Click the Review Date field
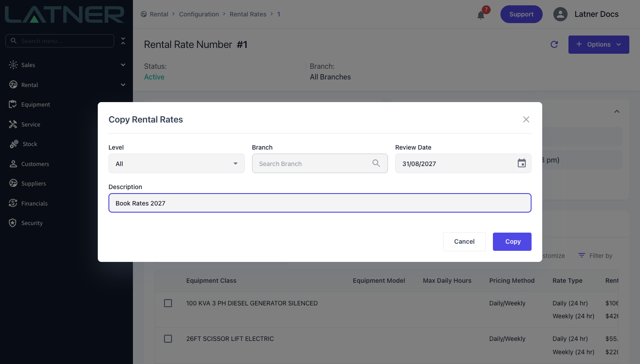The width and height of the screenshot is (640, 364). click(x=463, y=163)
